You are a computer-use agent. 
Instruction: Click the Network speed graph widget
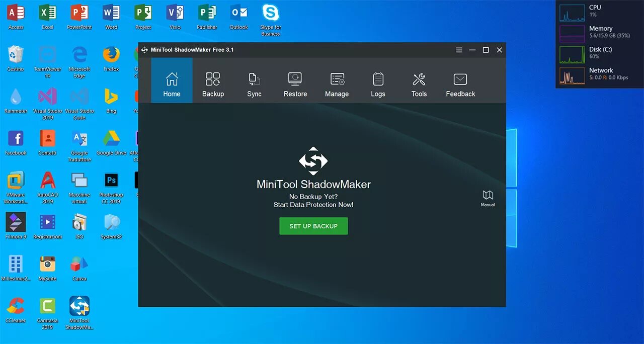[x=572, y=76]
